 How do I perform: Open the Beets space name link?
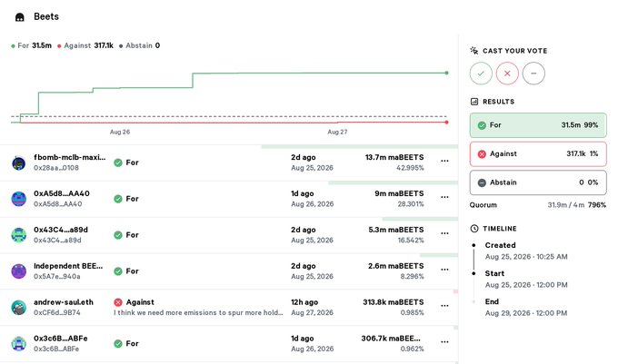point(46,16)
